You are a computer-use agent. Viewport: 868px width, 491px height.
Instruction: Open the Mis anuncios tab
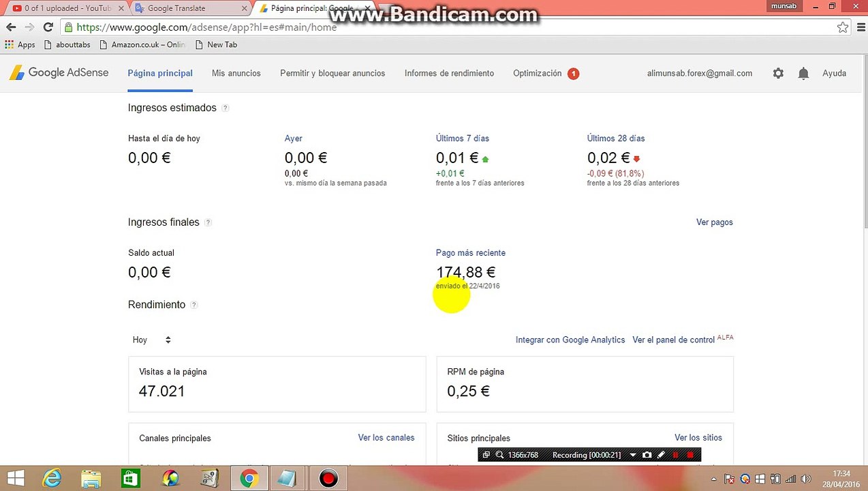coord(236,73)
